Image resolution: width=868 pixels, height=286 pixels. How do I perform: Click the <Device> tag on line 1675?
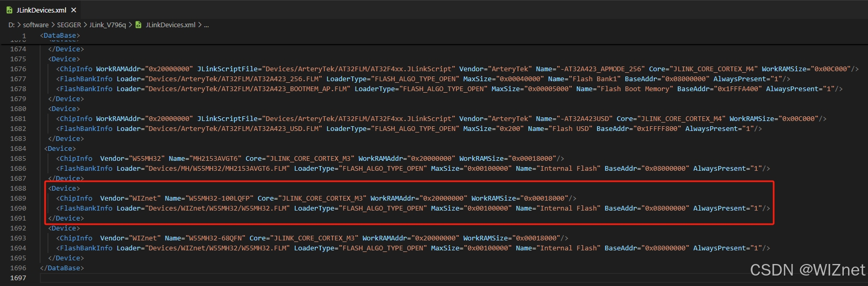pos(64,59)
